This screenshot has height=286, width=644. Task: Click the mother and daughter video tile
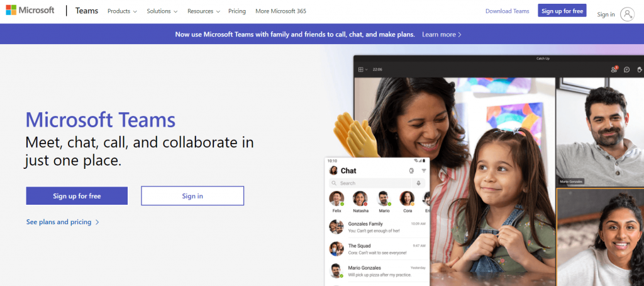[x=454, y=181]
